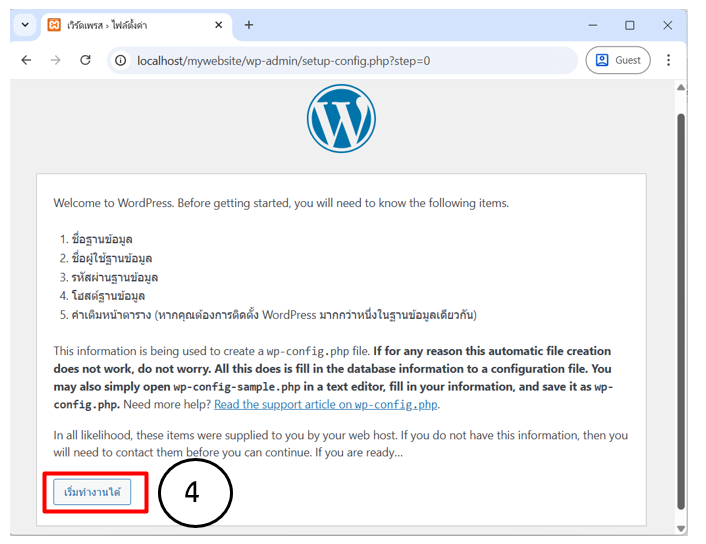This screenshot has width=706, height=544.
Task: Reload the WordPress setup page
Action: pos(86,60)
